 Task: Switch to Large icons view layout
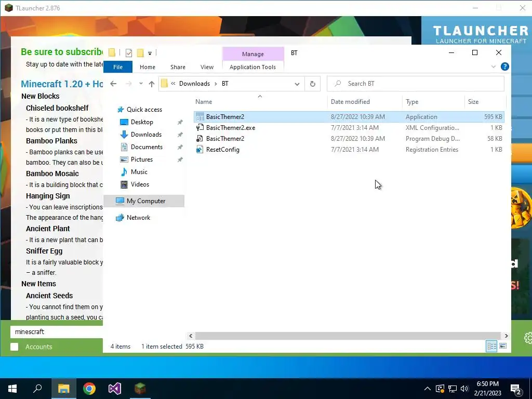pyautogui.click(x=503, y=346)
